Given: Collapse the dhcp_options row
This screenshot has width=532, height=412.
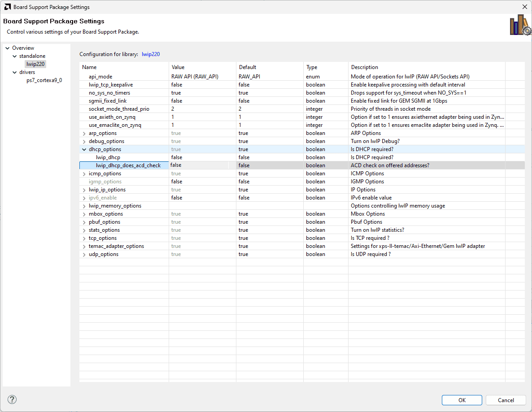Looking at the screenshot, I should 84,149.
